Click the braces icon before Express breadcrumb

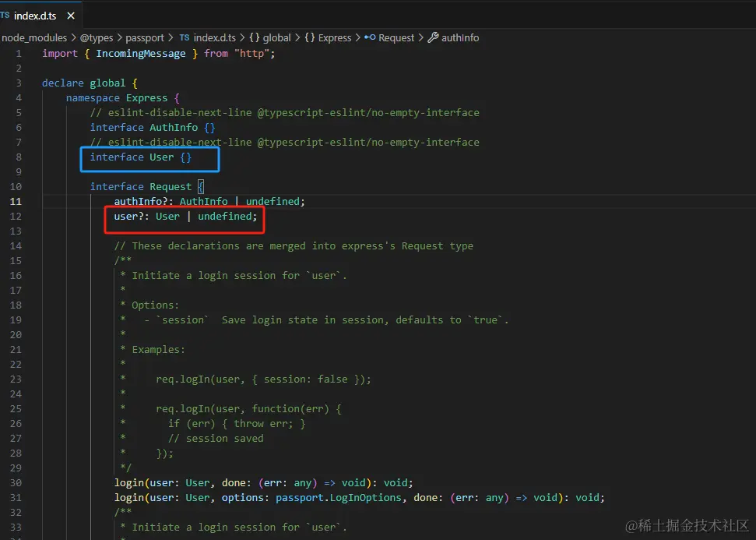(x=310, y=37)
